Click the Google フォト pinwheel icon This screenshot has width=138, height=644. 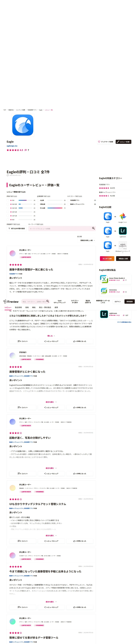tap(123, 216)
